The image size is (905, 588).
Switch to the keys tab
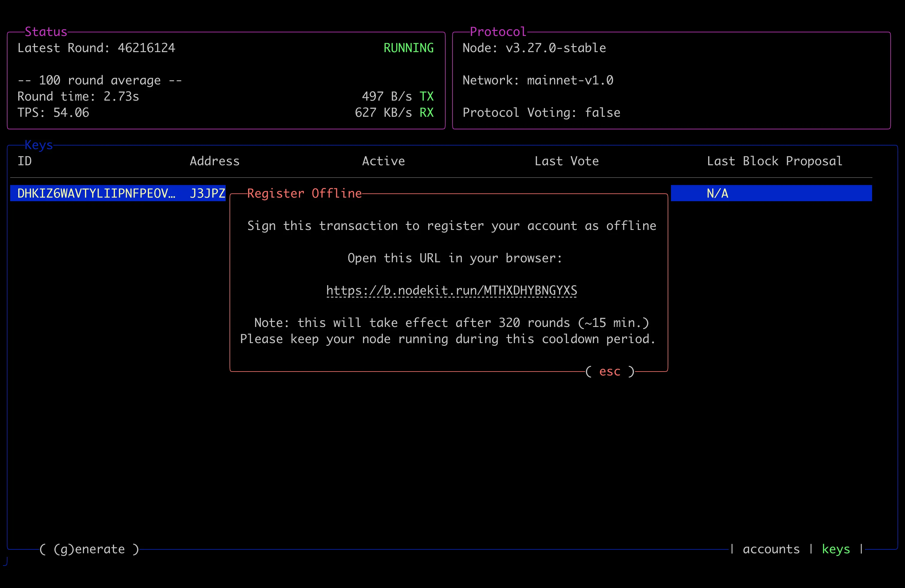[836, 549]
